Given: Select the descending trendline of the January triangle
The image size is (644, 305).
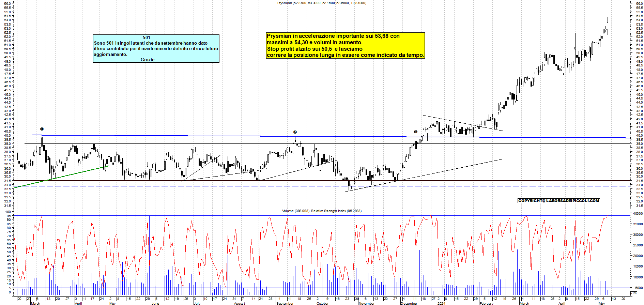Looking at the screenshot, I should (462, 123).
